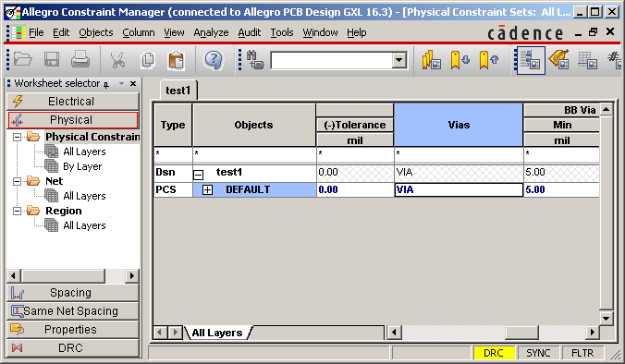Click the VIA cell in DEFAULT row
The image size is (625, 364).
coord(459,189)
